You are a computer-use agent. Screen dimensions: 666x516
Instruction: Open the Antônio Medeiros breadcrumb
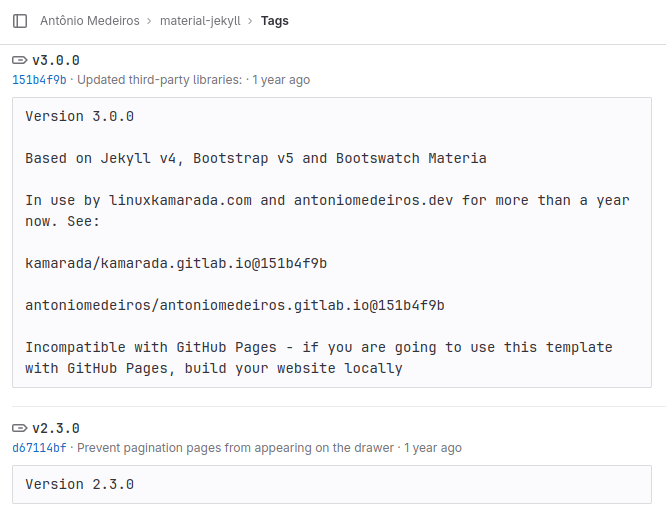pyautogui.click(x=90, y=21)
